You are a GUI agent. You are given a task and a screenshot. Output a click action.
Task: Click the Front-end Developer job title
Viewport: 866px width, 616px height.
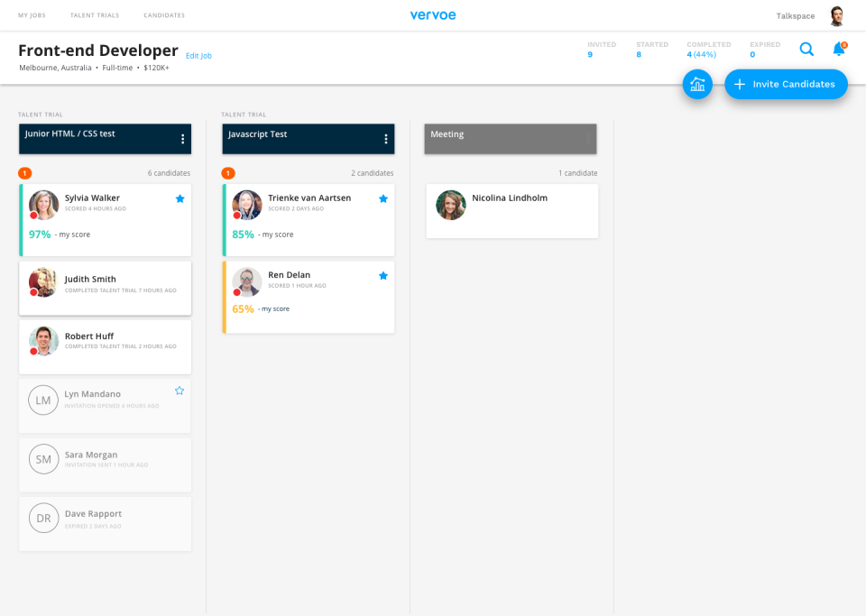(x=98, y=51)
